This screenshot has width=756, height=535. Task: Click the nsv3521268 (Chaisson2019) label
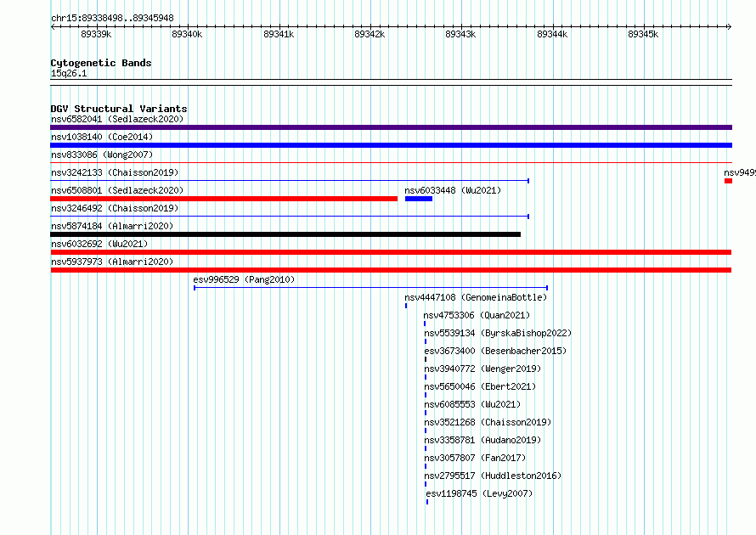click(x=488, y=422)
